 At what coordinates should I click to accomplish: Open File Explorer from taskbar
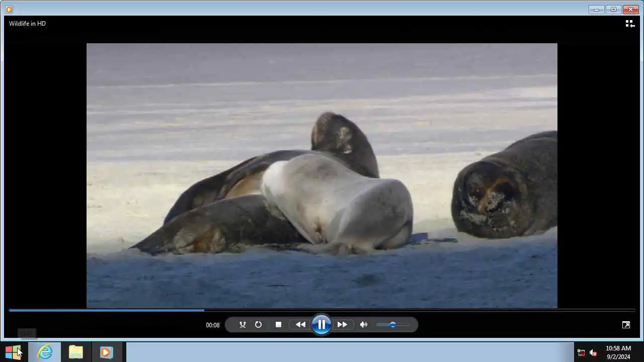(76, 352)
